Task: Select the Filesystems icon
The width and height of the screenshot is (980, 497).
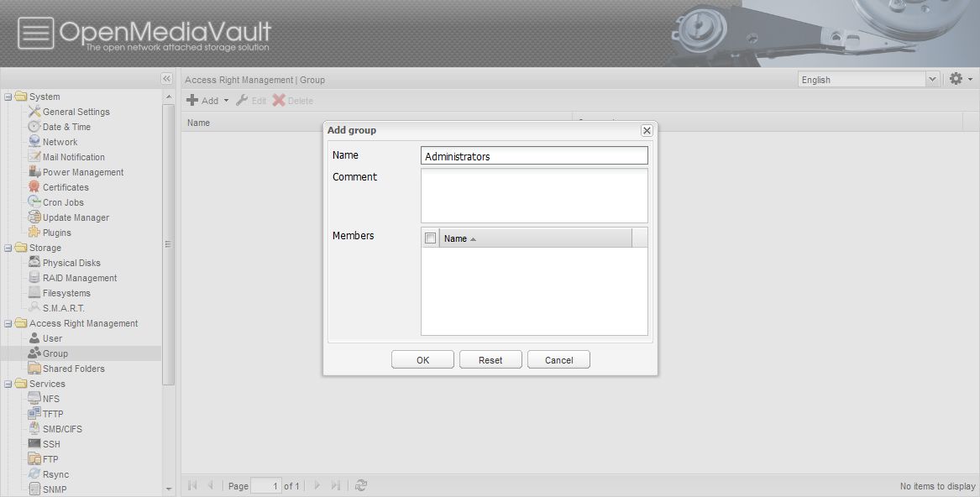Action: [x=34, y=292]
